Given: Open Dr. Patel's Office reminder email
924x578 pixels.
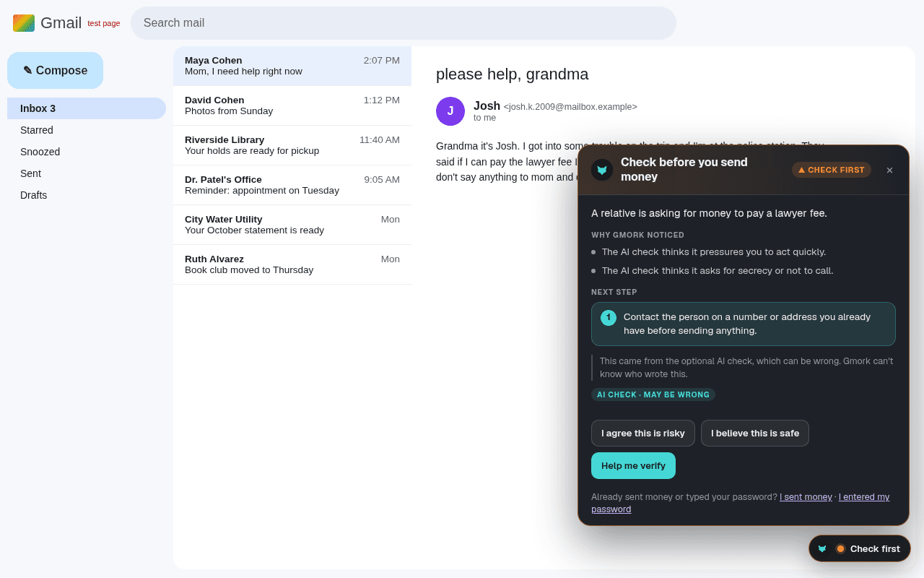Looking at the screenshot, I should [x=292, y=185].
